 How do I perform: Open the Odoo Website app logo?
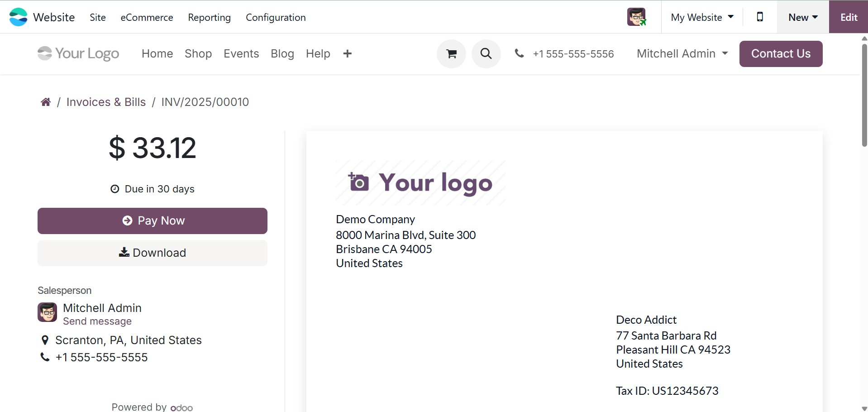pyautogui.click(x=19, y=17)
